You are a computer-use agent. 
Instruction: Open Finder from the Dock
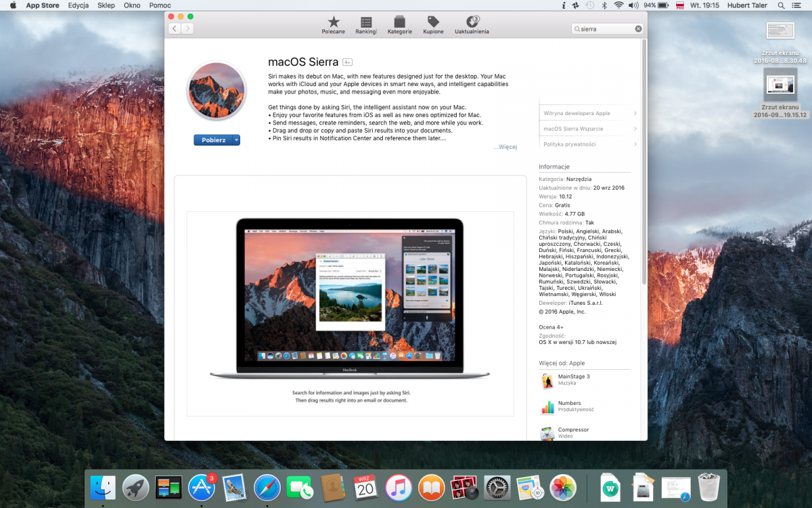click(103, 487)
